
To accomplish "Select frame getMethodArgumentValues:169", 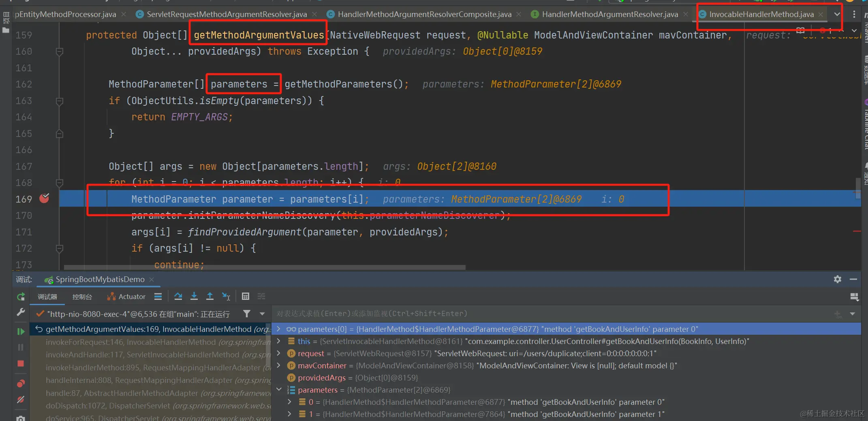I will point(150,329).
